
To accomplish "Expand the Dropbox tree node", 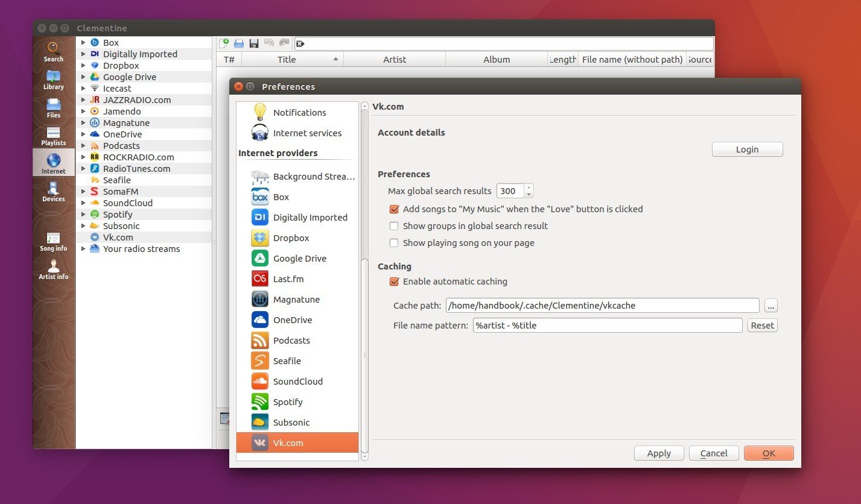I will coord(84,66).
